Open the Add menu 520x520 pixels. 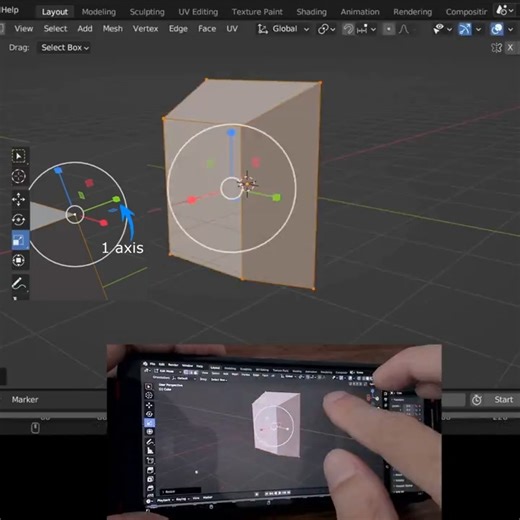(85, 29)
